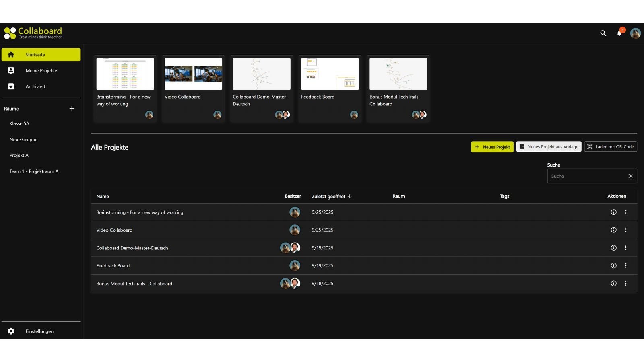
Task: Open the info icon for Video Collaboard
Action: click(613, 230)
